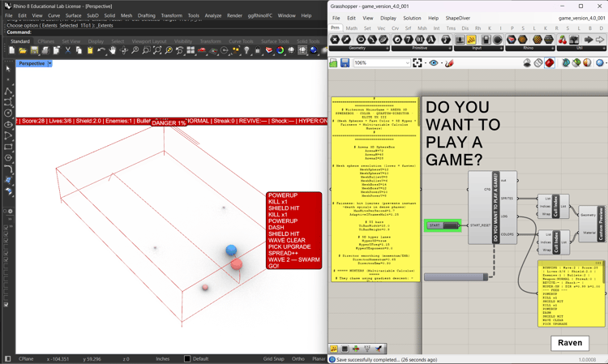The width and height of the screenshot is (608, 364).
Task: Select the Circle tool in Rhino sidebar
Action: tap(8, 113)
